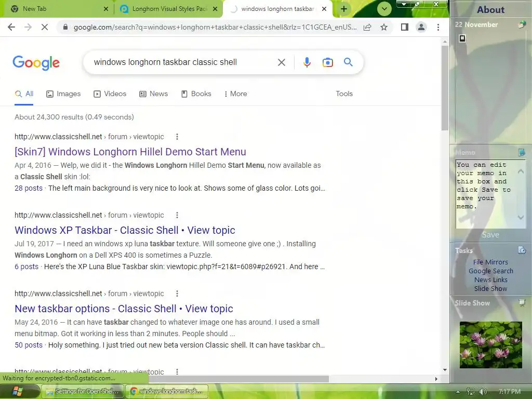Clear the search box text

pyautogui.click(x=281, y=62)
